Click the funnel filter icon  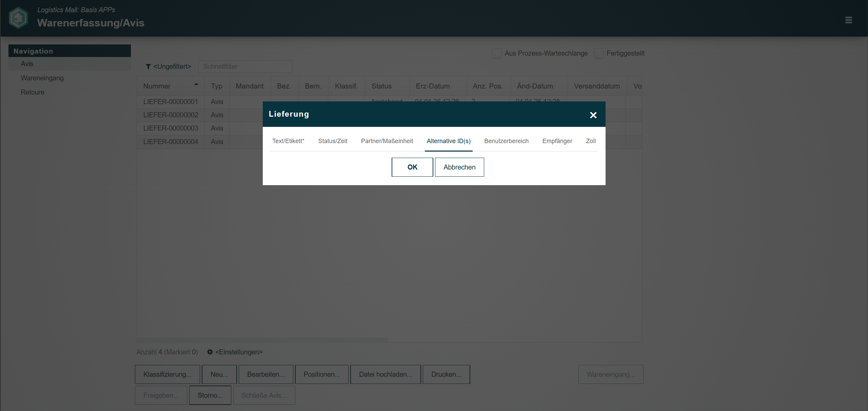[x=148, y=66]
